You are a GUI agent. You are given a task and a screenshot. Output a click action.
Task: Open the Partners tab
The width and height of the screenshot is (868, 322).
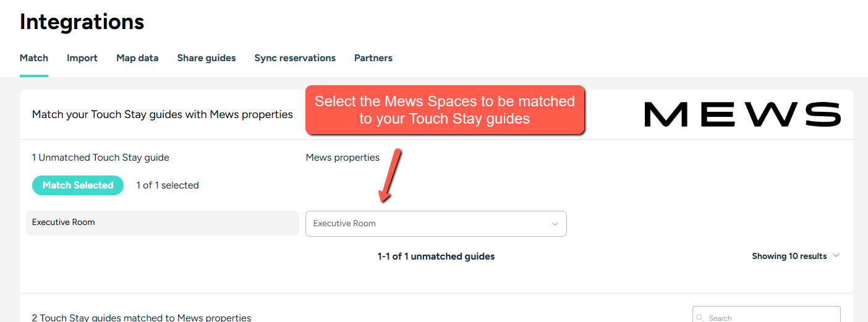(373, 58)
